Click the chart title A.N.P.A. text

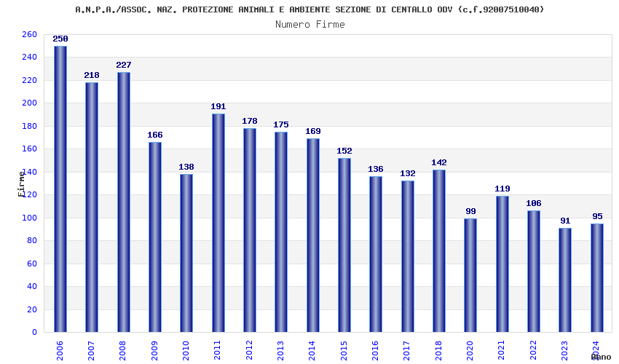[x=309, y=9]
